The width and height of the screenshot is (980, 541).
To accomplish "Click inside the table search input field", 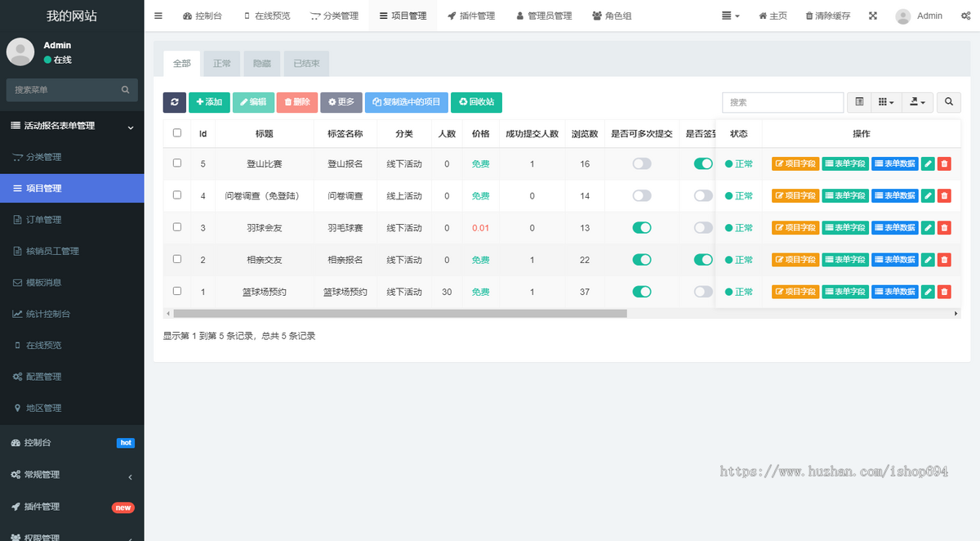I will tap(782, 102).
